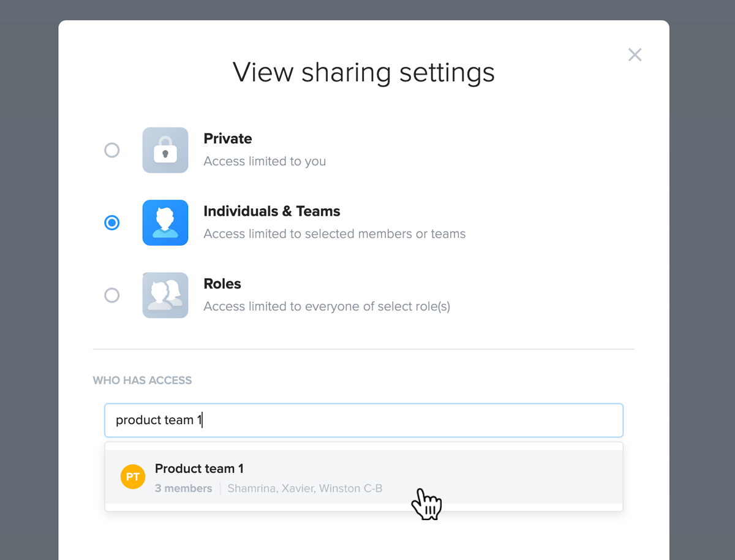Click the '3 members' count label
735x560 pixels.
tap(184, 488)
